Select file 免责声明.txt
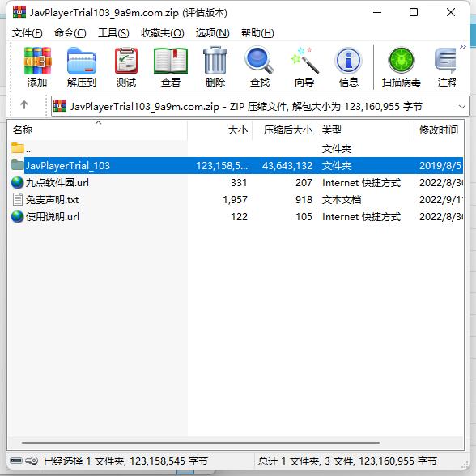The image size is (476, 476). point(52,199)
